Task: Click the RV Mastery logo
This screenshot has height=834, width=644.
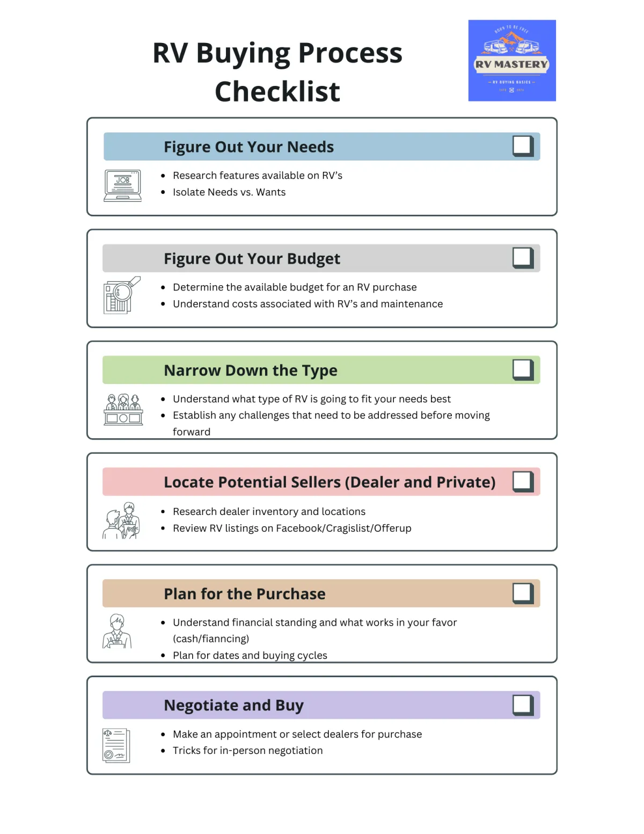Action: coord(512,61)
